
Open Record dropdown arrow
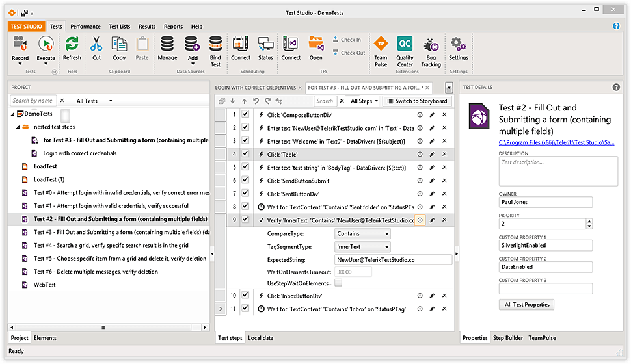coord(20,64)
